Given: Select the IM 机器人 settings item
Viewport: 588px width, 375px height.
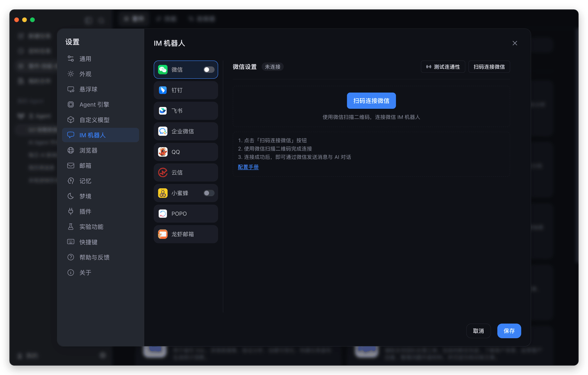Looking at the screenshot, I should (100, 135).
